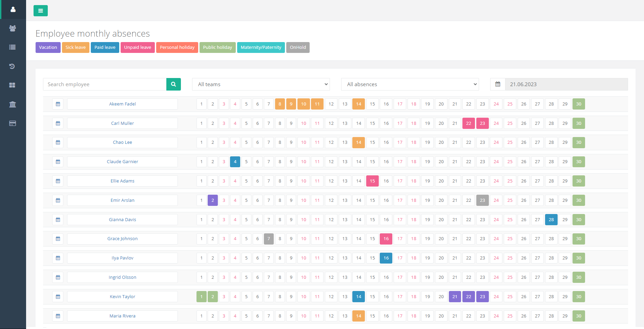Click the calendar icon beside the 21.06.2023 field

coord(497,84)
